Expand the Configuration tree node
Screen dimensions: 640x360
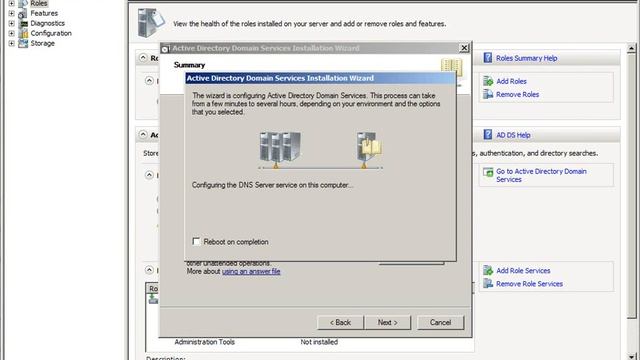point(11,33)
